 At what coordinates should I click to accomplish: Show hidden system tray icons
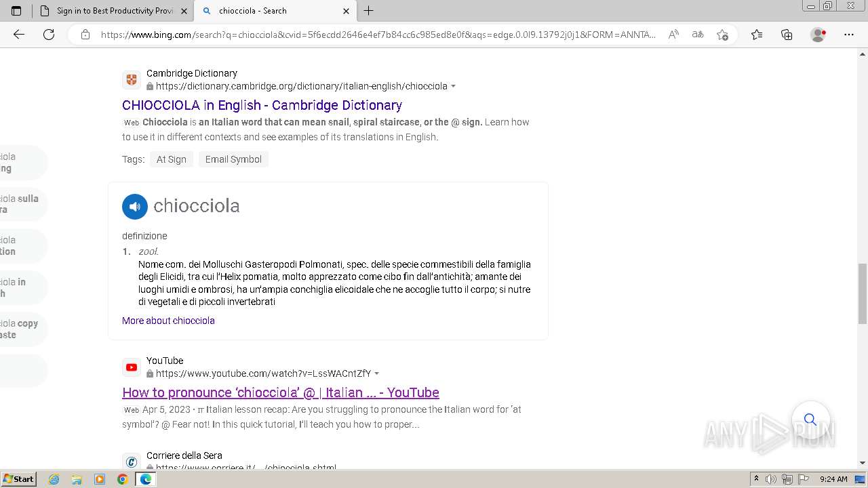pyautogui.click(x=756, y=479)
